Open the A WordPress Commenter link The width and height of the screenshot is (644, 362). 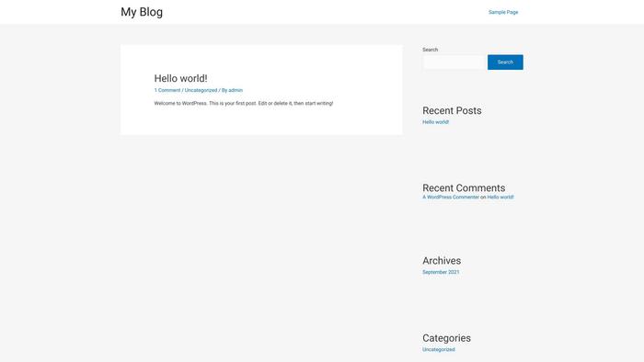[x=451, y=198]
